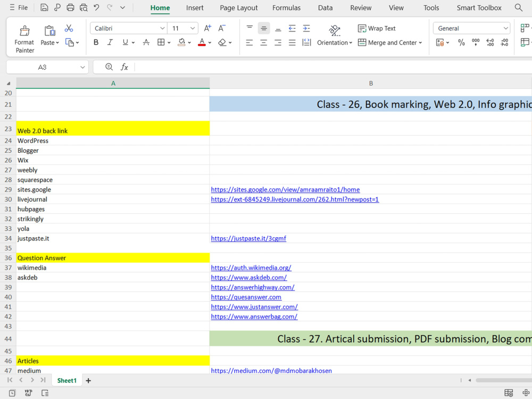Screen dimensions: 532x399
Task: Open the File menu
Action: coord(19,7)
